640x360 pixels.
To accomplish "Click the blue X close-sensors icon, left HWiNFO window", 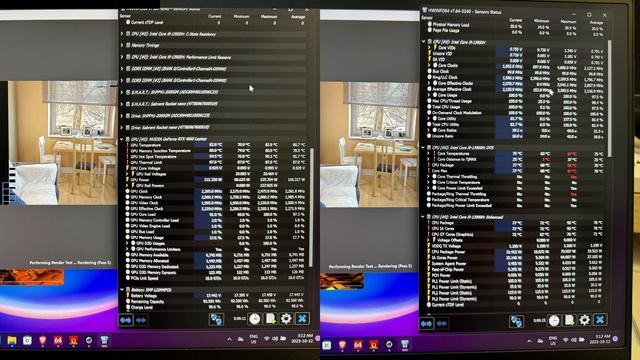I will 302,318.
